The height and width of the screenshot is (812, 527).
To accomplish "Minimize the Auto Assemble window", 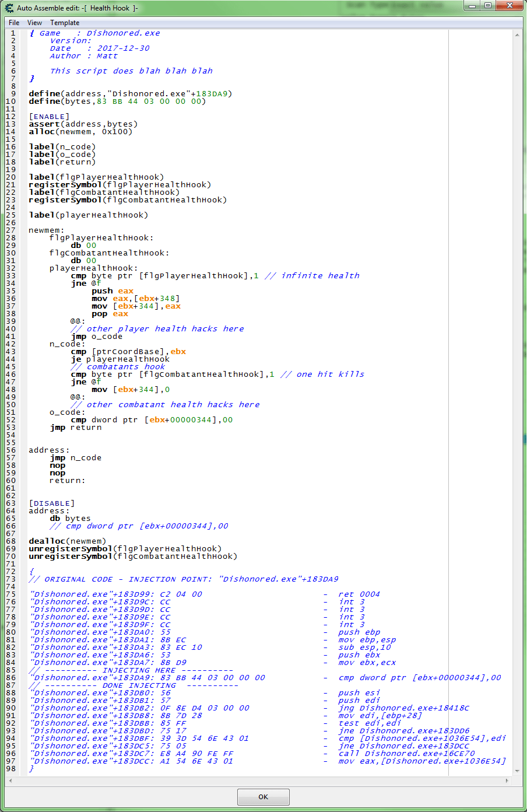I will pyautogui.click(x=473, y=6).
